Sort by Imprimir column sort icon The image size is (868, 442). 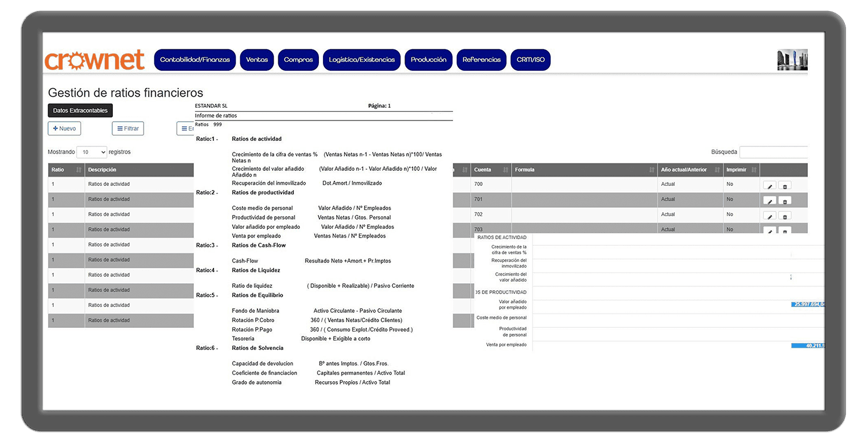(x=752, y=170)
